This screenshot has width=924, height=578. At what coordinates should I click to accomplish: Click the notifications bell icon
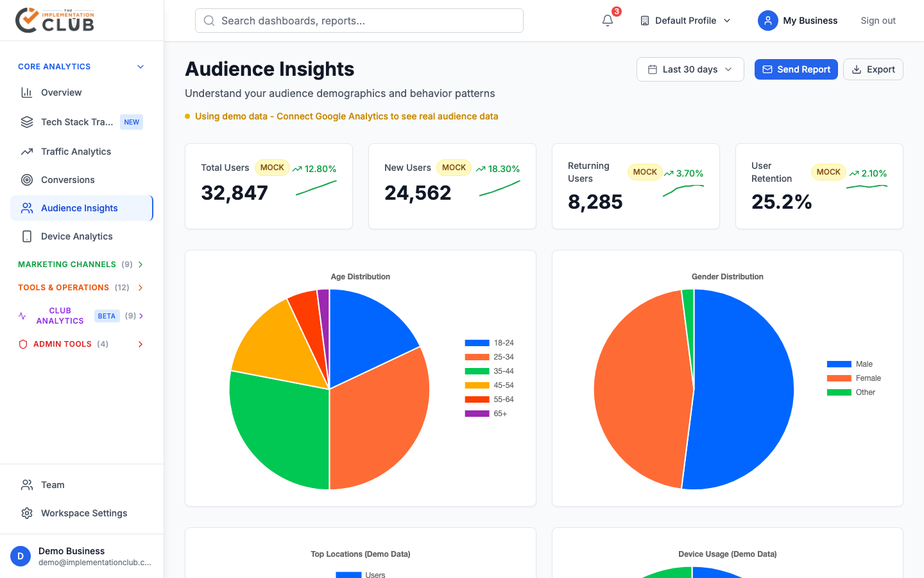608,21
